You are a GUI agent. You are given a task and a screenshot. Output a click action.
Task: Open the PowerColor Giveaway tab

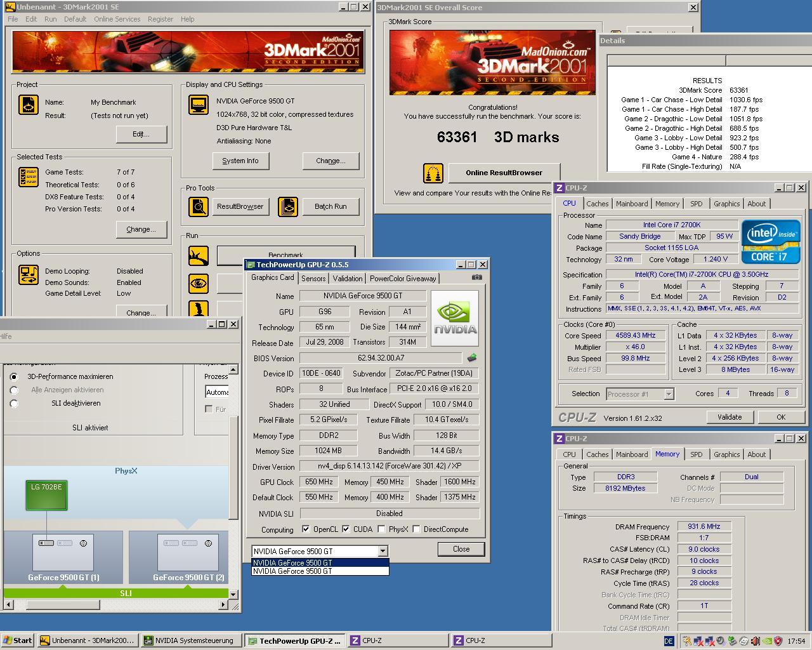tap(403, 278)
